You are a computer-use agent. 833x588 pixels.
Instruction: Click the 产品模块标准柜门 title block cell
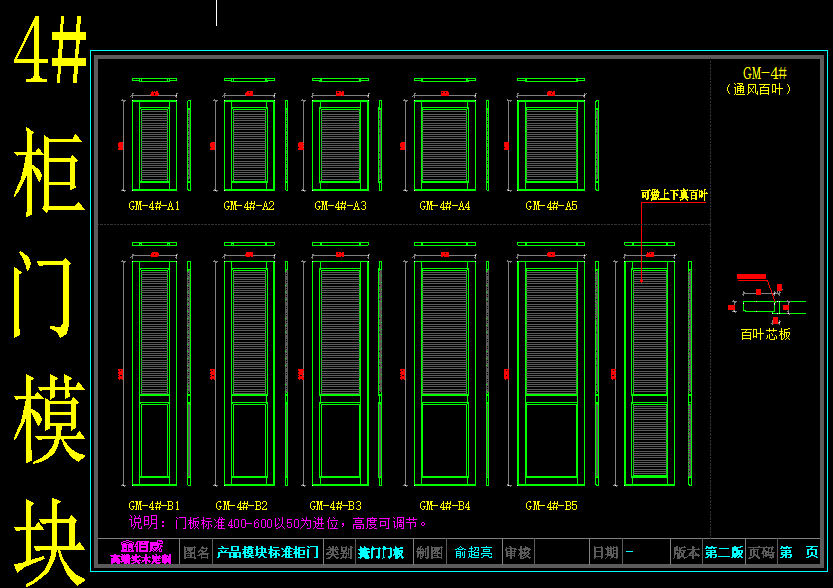coord(268,552)
